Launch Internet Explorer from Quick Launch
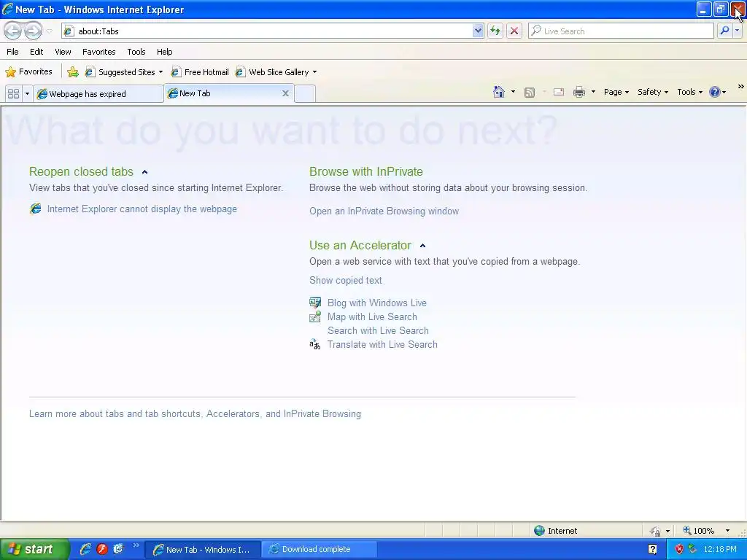The width and height of the screenshot is (747, 560). pyautogui.click(x=85, y=549)
